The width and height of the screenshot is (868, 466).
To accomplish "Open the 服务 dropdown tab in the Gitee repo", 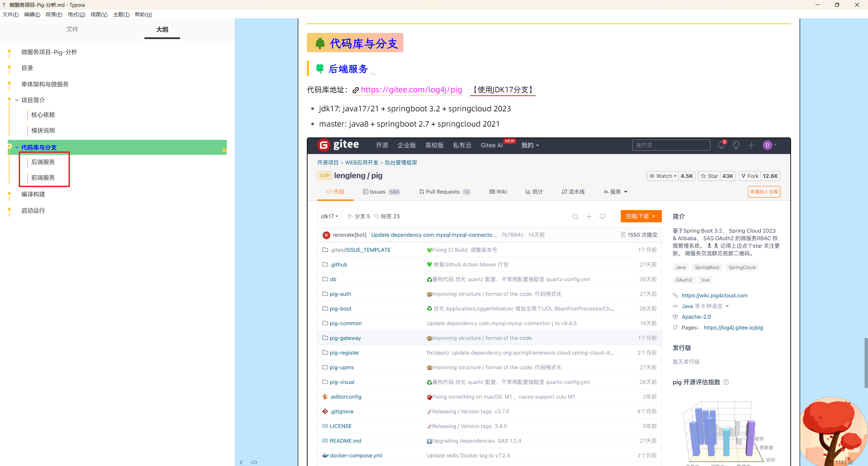I will click(x=615, y=192).
